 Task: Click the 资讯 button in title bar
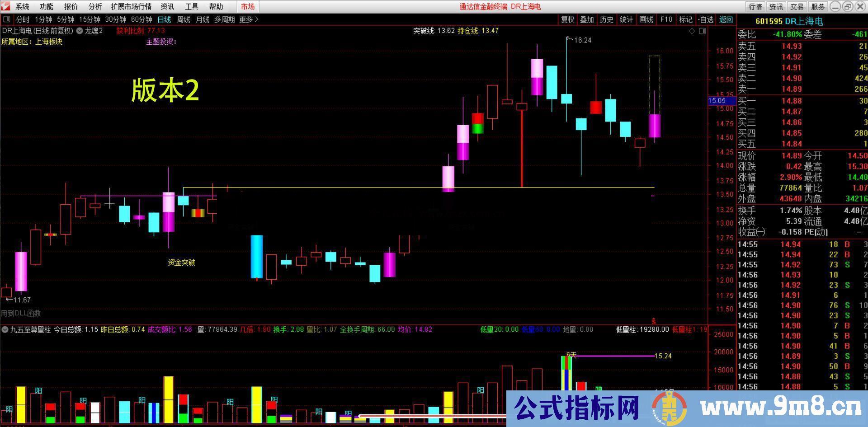tap(776, 6)
